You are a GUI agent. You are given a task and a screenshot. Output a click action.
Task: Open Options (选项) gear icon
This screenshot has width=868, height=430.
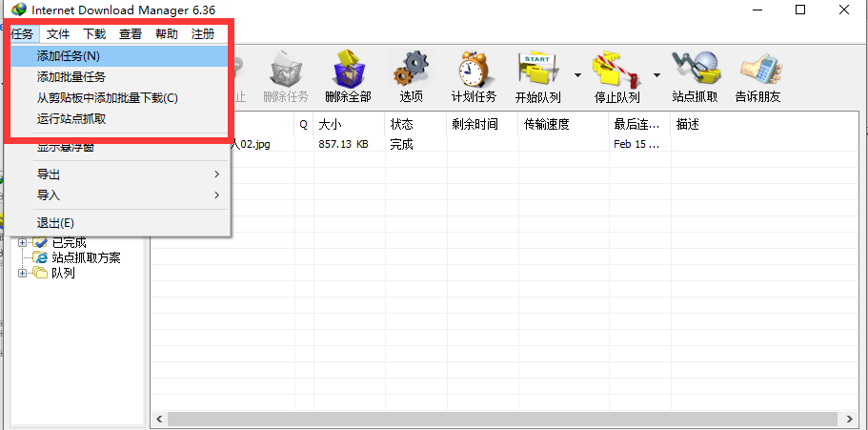point(411,70)
